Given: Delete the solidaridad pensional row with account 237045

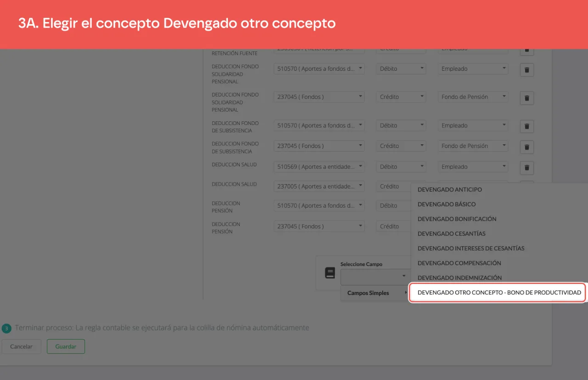Looking at the screenshot, I should (x=527, y=98).
